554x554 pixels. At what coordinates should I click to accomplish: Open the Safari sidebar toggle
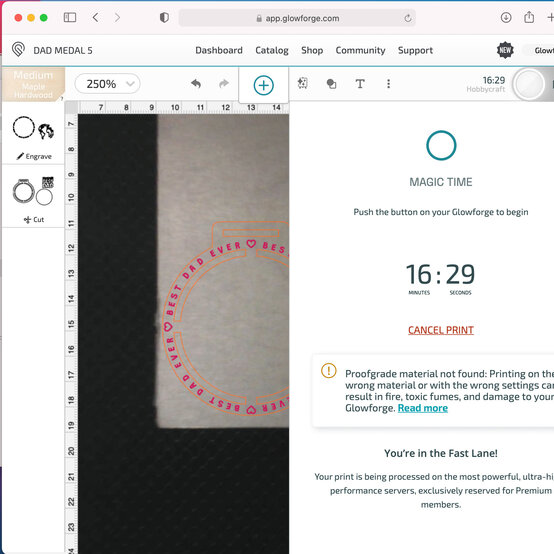[x=70, y=17]
